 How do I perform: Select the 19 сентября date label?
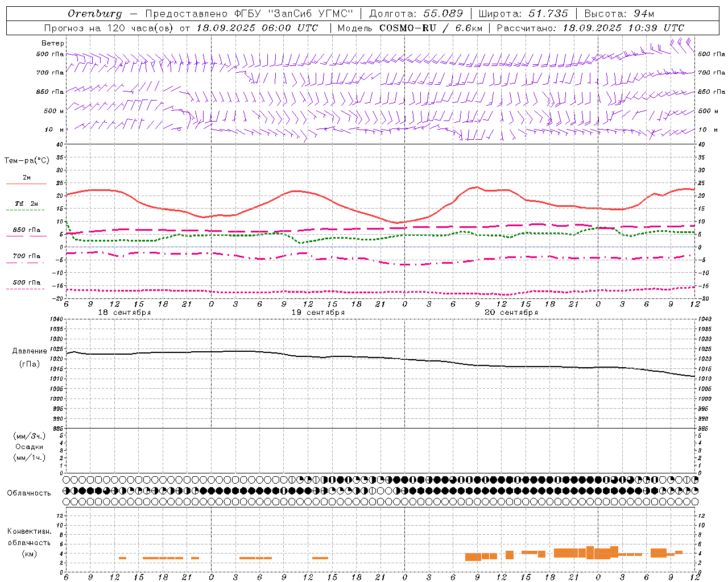coord(318,313)
